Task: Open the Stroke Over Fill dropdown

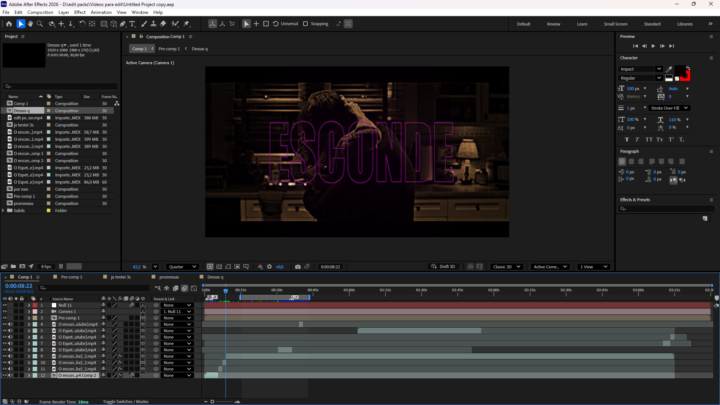Action: 669,108
